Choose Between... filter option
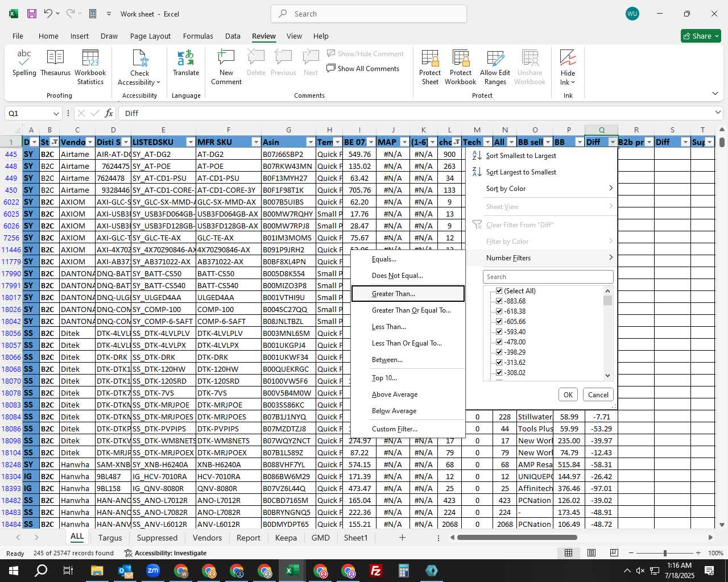728x582 pixels. point(408,360)
